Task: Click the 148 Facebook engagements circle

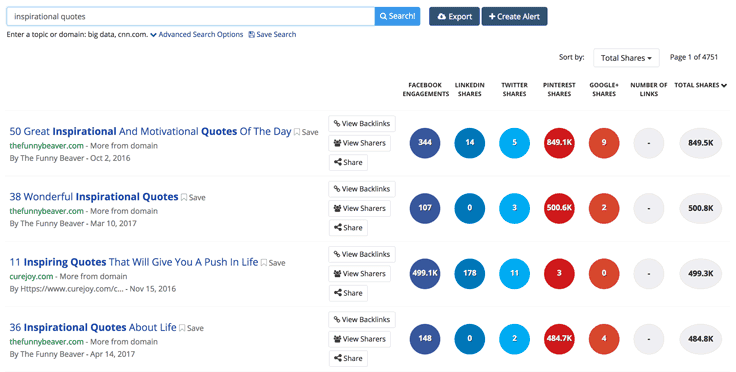Action: pyautogui.click(x=425, y=338)
